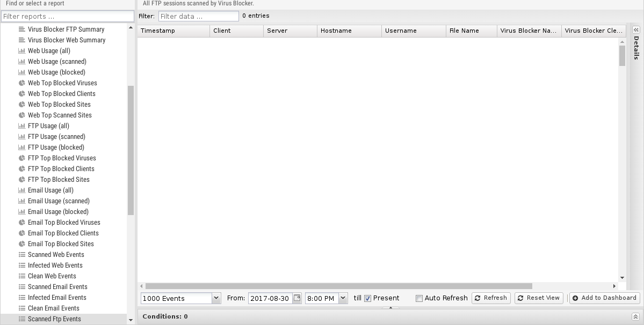This screenshot has height=325, width=644.
Task: Click the grid vertical scrollbar down arrow
Action: click(x=622, y=278)
